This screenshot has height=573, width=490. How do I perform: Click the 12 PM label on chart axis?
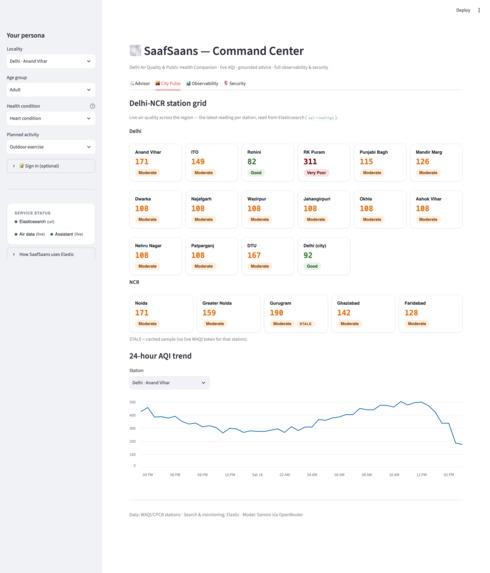[421, 475]
